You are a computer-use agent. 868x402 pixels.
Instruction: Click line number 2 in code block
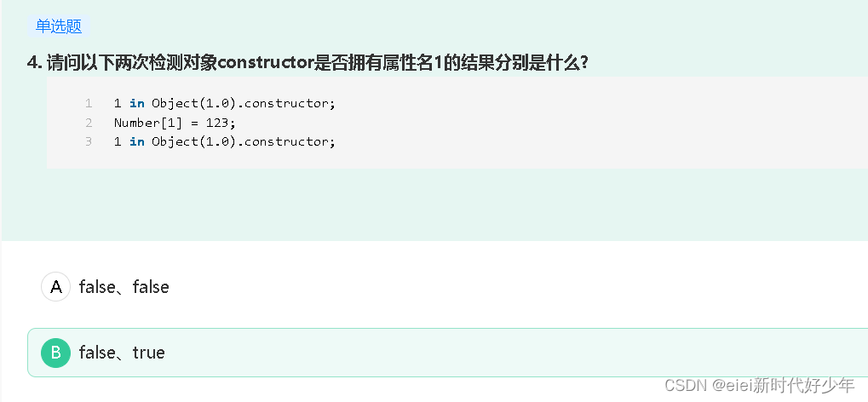pos(89,123)
